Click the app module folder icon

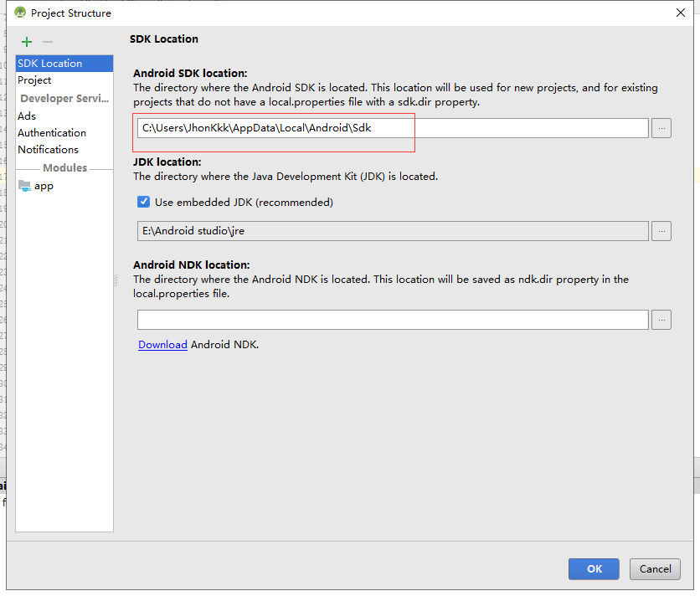24,185
